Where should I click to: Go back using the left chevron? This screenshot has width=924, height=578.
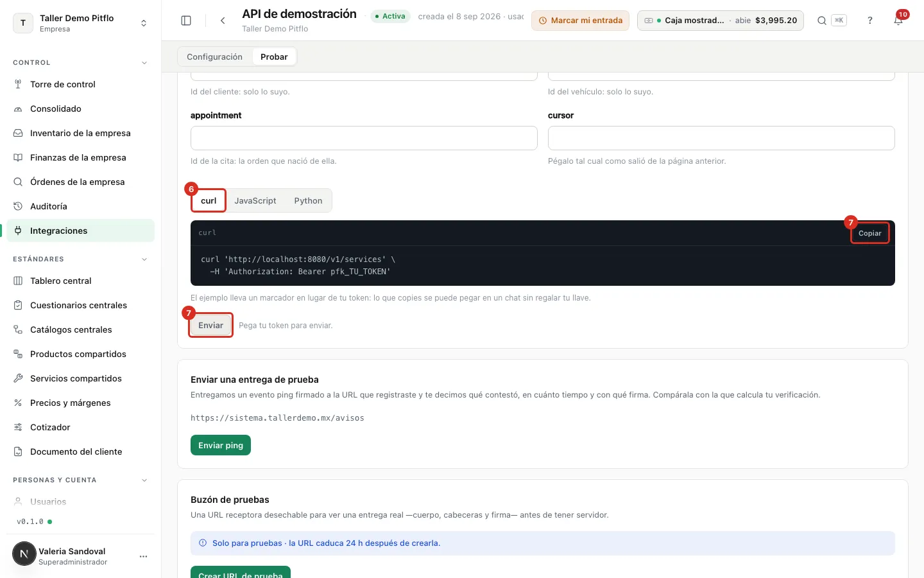coord(223,21)
